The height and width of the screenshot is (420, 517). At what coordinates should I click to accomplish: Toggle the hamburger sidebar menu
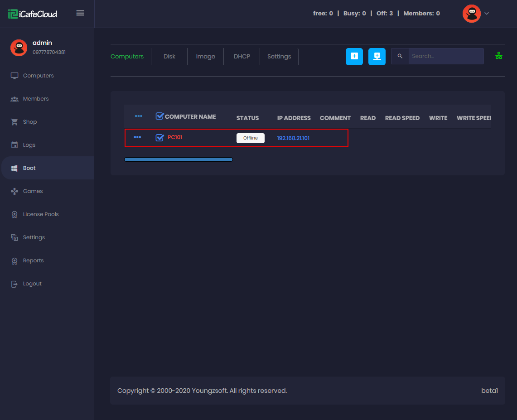80,13
